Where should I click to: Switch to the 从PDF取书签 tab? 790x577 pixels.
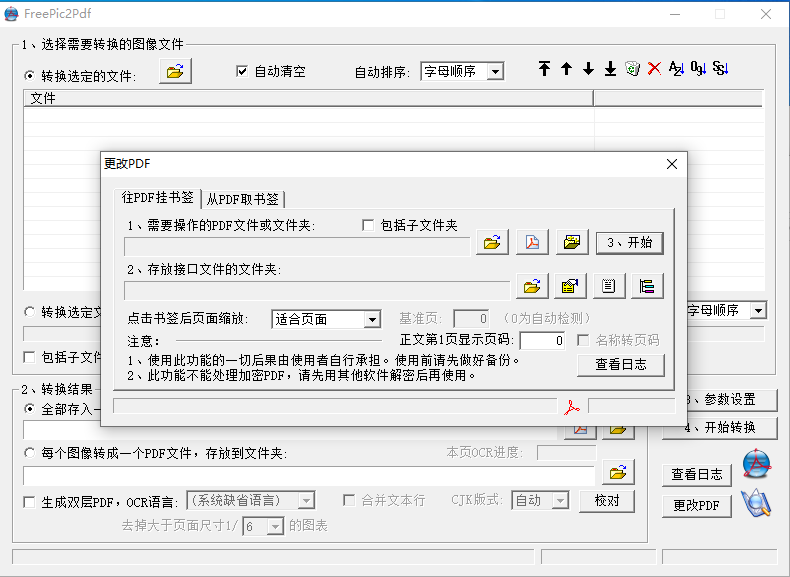pyautogui.click(x=243, y=199)
